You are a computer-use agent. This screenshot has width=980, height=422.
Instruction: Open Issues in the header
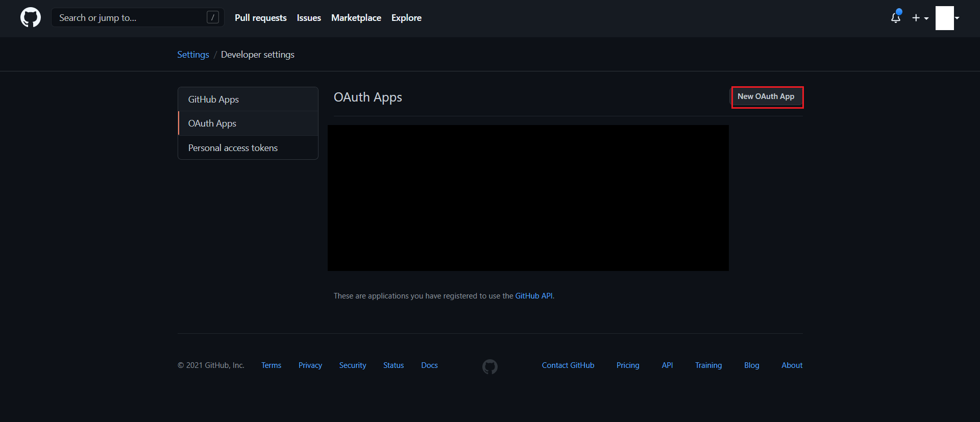pyautogui.click(x=309, y=18)
